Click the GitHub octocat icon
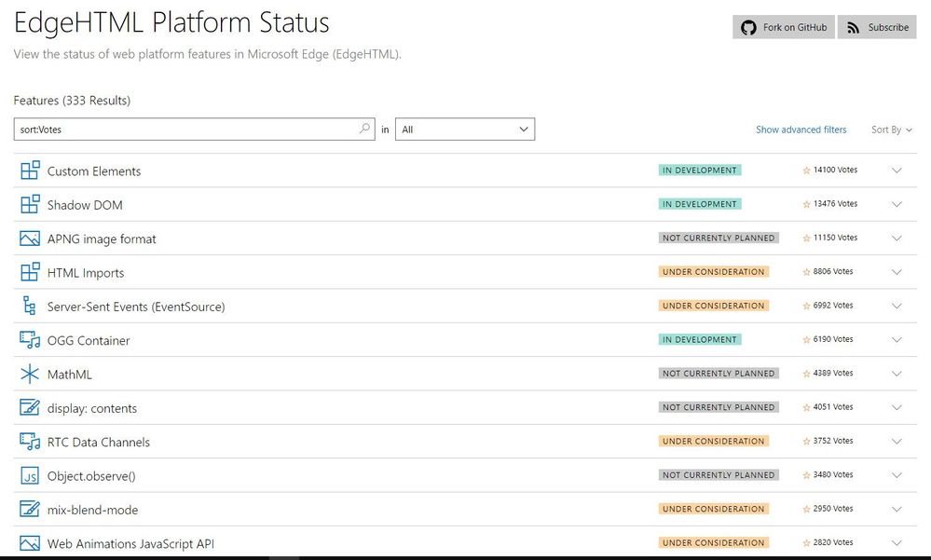Viewport: 931px width, 560px height. point(748,27)
